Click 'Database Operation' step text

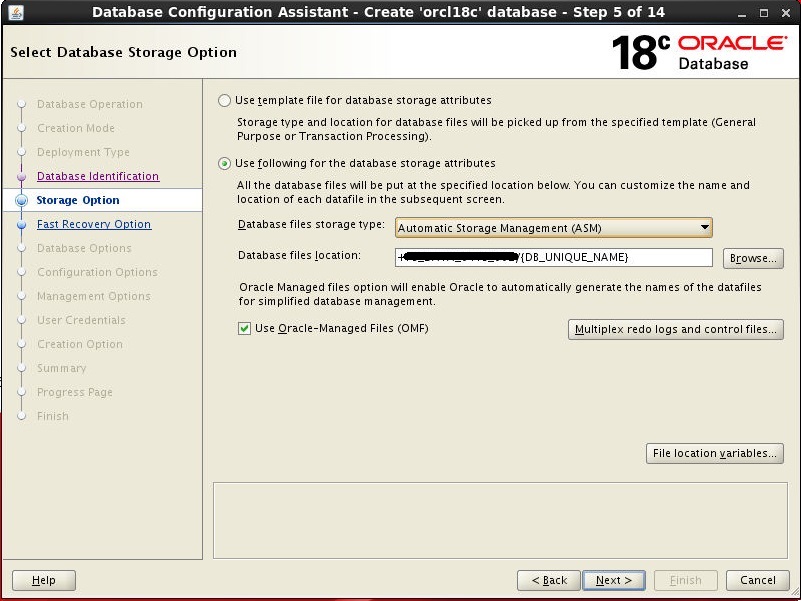[90, 104]
